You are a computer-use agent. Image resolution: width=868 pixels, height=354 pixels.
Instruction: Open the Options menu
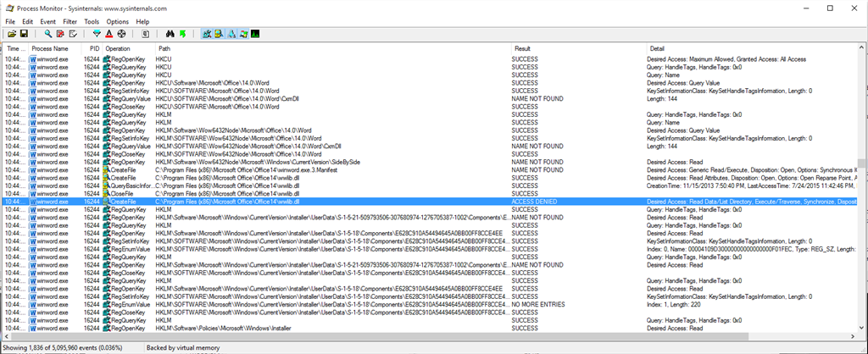(x=117, y=21)
